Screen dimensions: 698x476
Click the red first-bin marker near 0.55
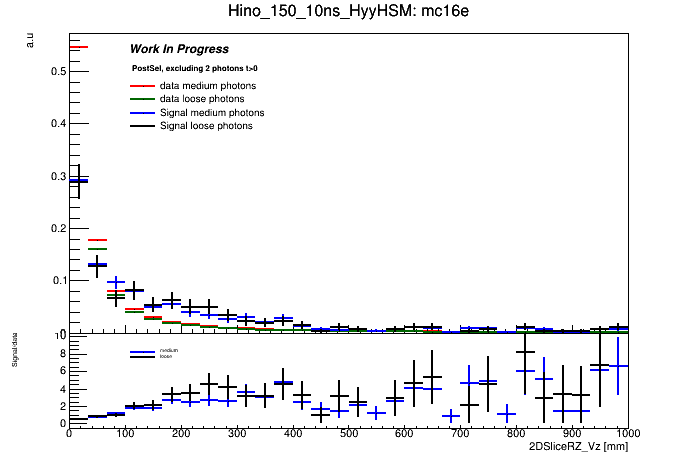tap(78, 47)
